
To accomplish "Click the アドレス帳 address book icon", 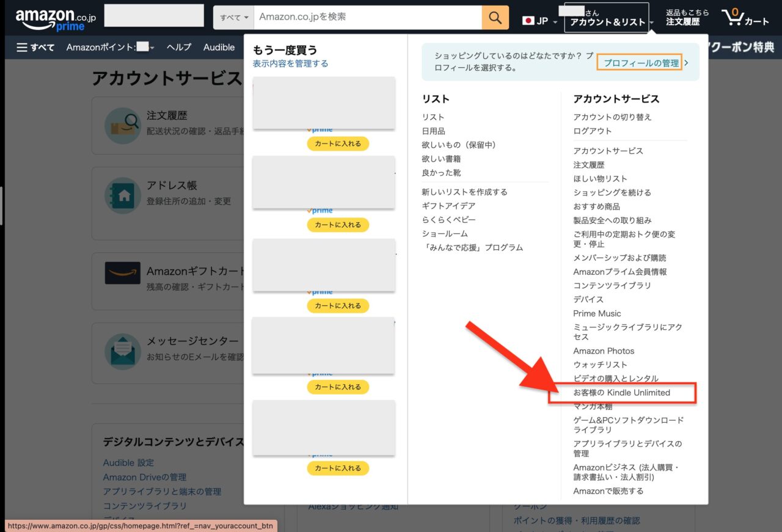I will [122, 195].
